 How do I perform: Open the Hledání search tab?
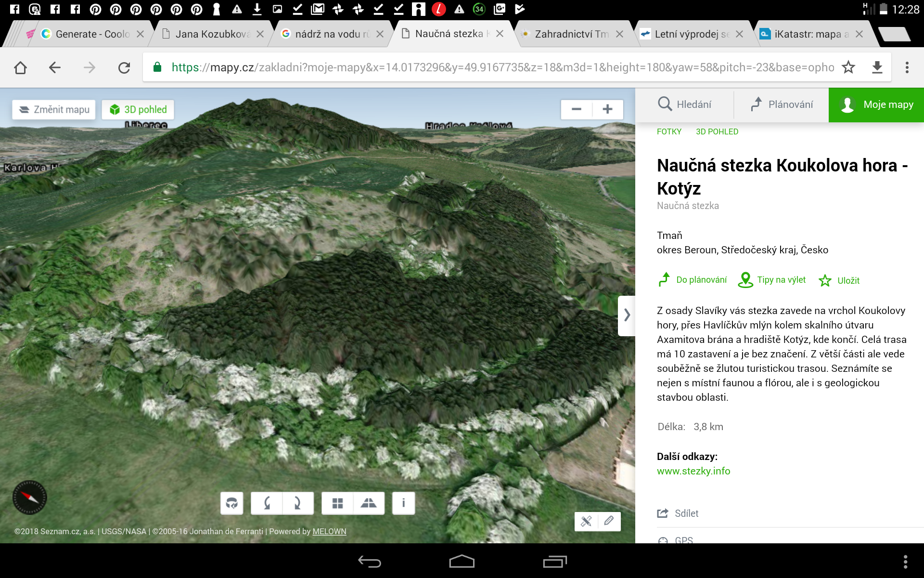coord(684,105)
